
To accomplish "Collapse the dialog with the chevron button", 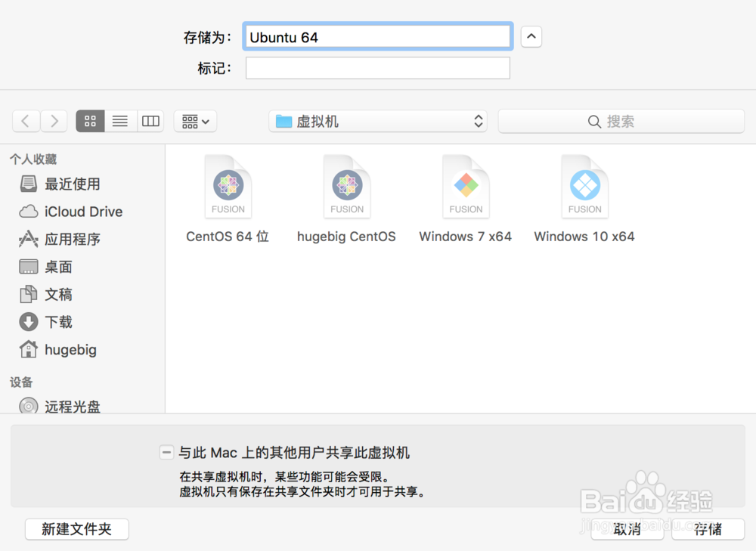I will click(x=531, y=36).
